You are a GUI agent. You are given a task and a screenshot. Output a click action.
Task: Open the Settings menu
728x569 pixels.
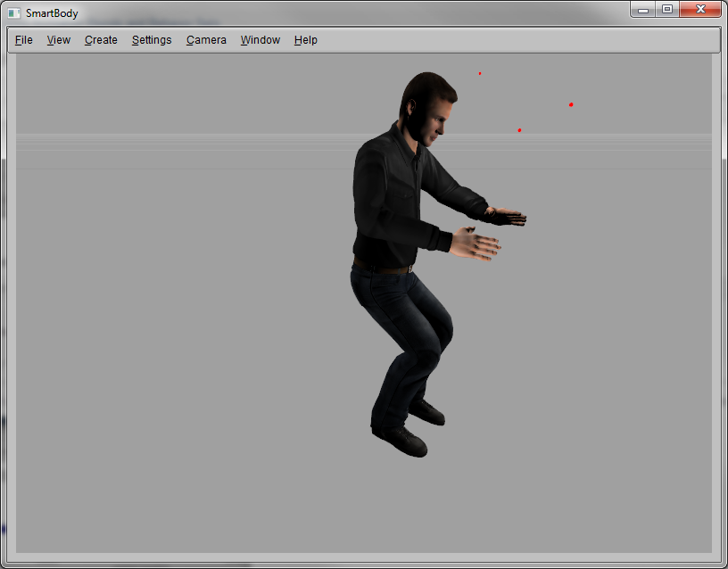coord(152,40)
